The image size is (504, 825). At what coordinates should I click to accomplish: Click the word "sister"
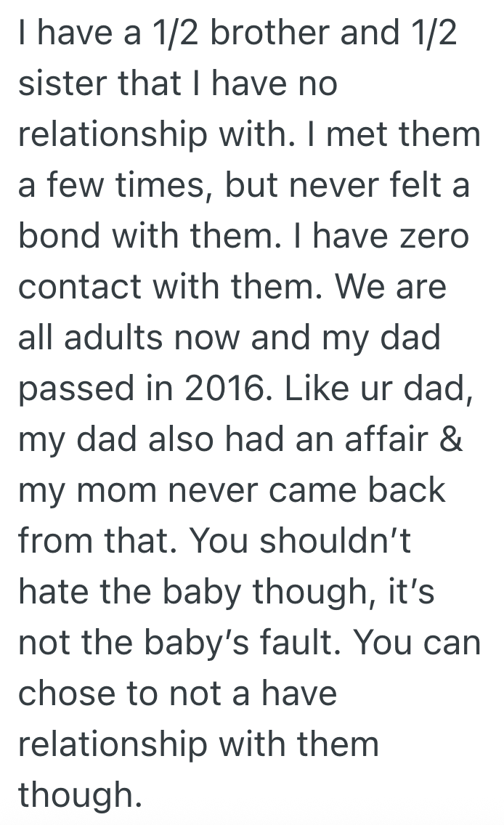click(x=58, y=85)
